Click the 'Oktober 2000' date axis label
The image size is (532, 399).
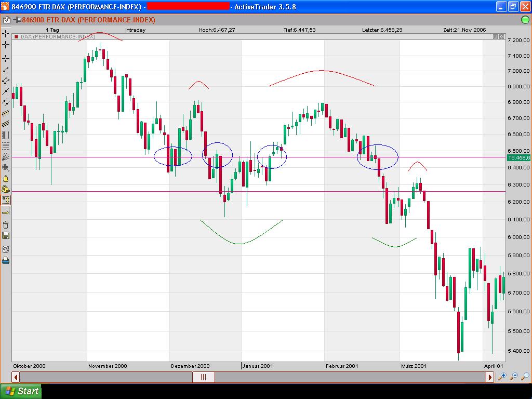tap(29, 366)
